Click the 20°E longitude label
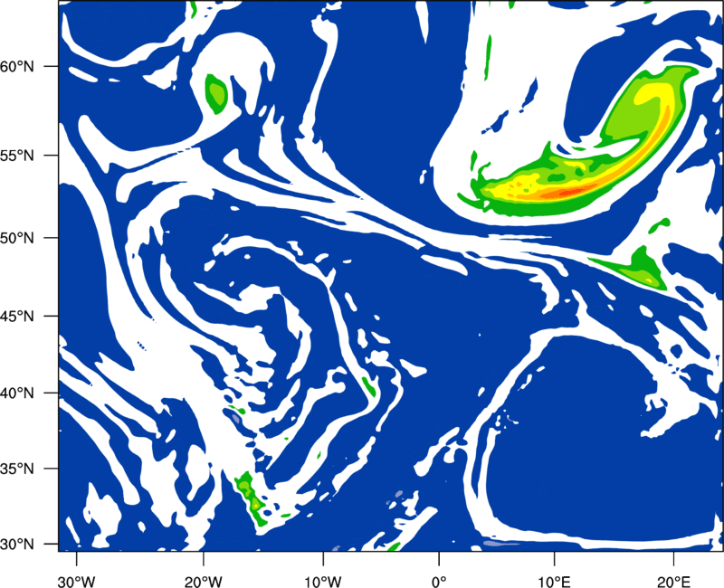 pos(673,582)
